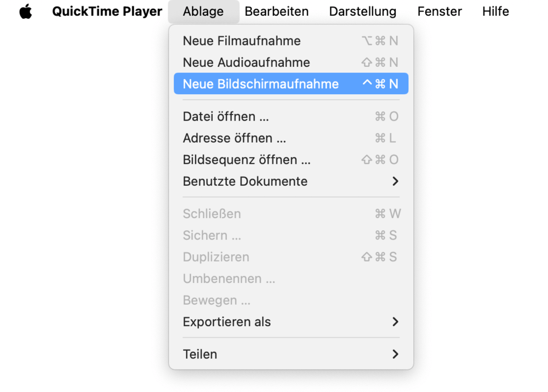The image size is (548, 392).
Task: Start Neue Bildschirmaufnahme
Action: coord(261,84)
